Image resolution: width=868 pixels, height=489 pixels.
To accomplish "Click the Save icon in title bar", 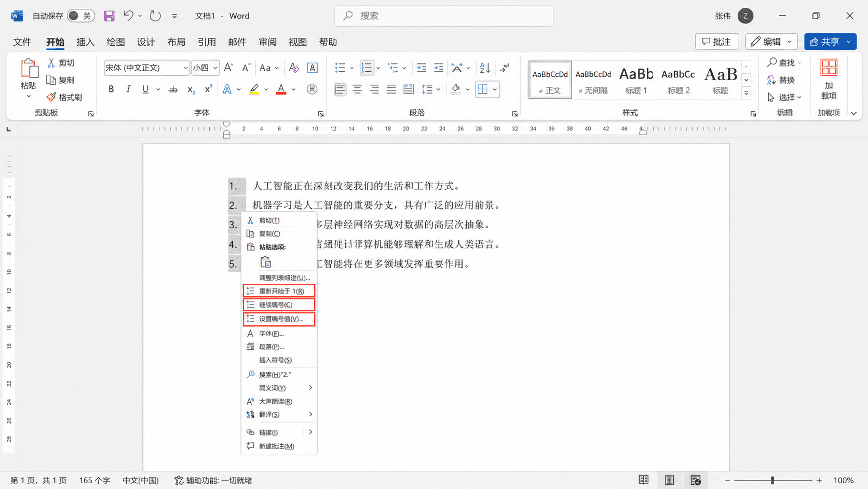I will [109, 16].
